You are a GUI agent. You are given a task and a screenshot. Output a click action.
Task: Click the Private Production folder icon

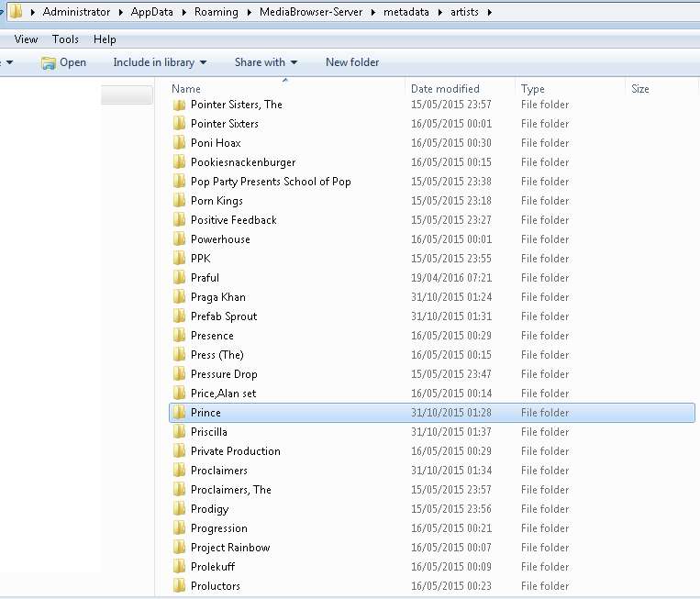point(179,450)
